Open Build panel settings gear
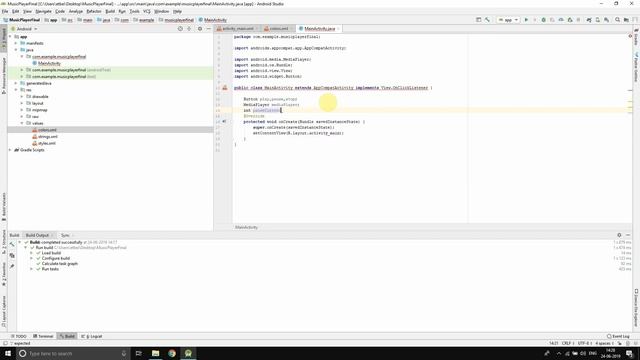The width and height of the screenshot is (640, 360). [x=619, y=235]
